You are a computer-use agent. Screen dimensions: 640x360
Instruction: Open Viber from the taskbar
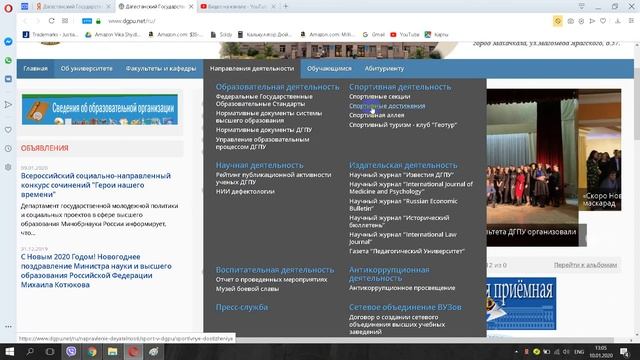[x=71, y=351]
